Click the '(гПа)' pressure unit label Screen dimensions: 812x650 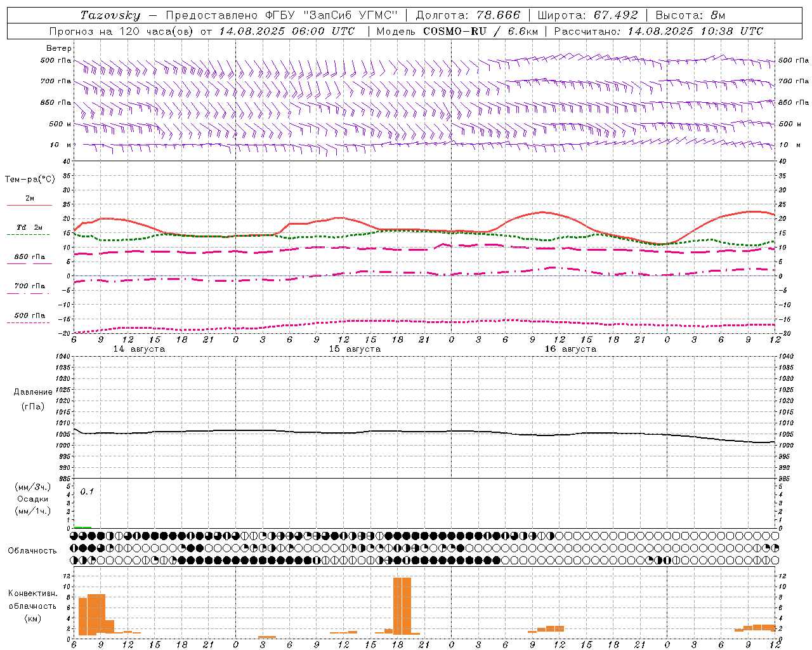33,406
